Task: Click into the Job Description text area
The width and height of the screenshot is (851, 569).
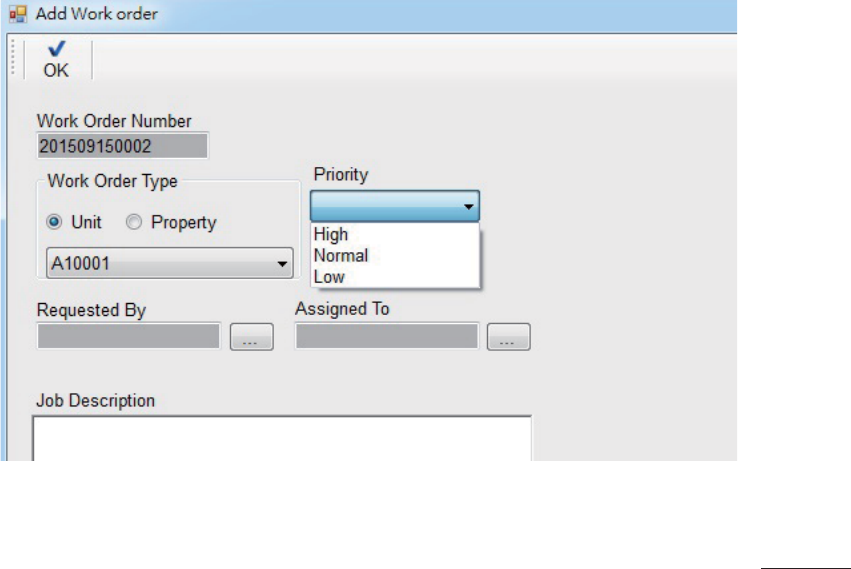Action: point(282,439)
